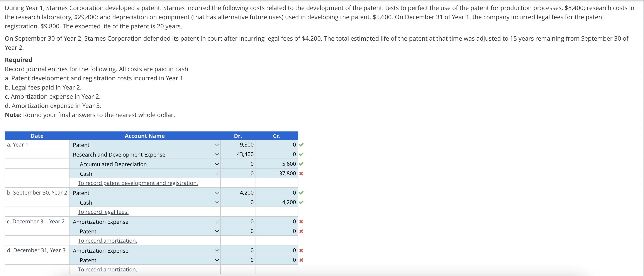Click the link To record legal fees
The image size is (644, 276).
(x=103, y=212)
